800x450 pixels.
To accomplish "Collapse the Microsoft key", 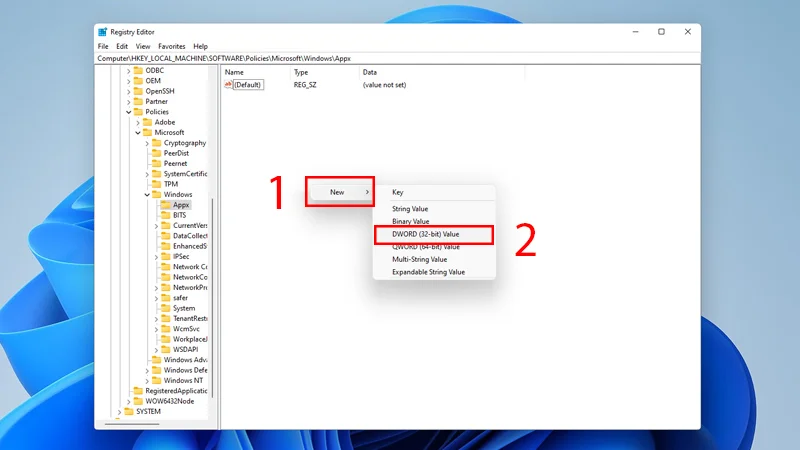I will coord(138,133).
